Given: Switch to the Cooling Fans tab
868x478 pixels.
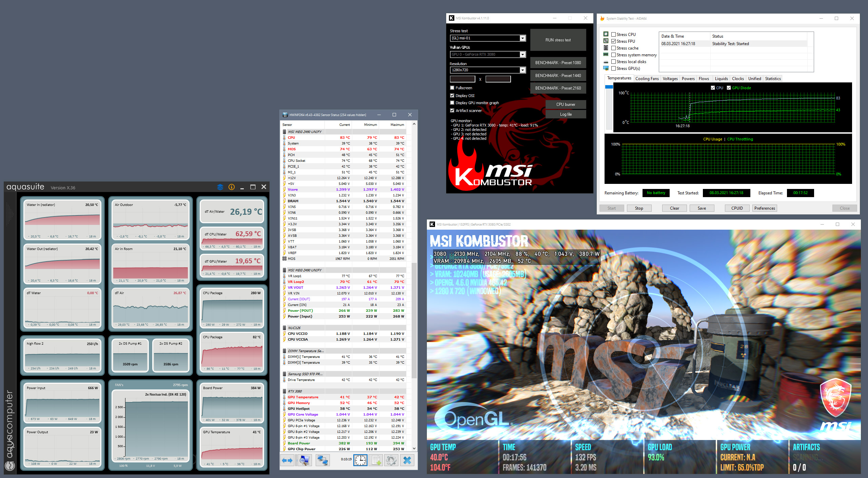Looking at the screenshot, I should [x=647, y=79].
